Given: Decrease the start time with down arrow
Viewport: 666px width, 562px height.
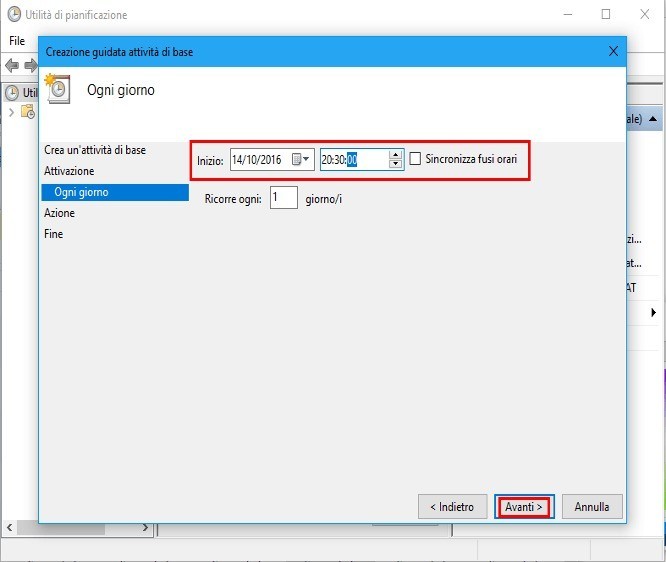Looking at the screenshot, I should coord(396,165).
